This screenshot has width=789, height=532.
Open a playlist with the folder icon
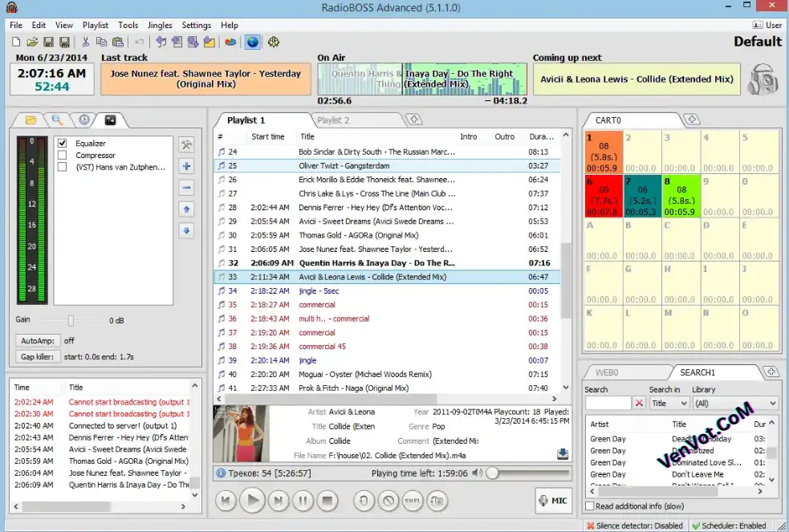pos(32,43)
